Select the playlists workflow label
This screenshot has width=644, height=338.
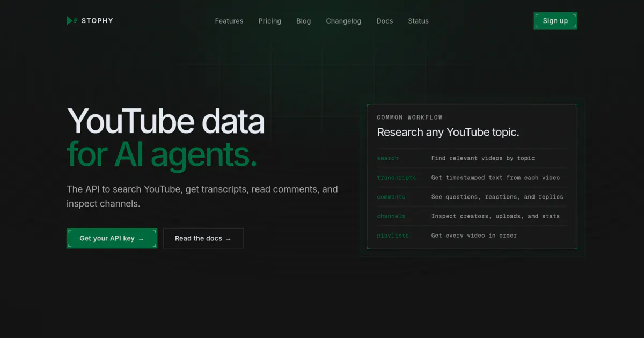(x=393, y=236)
